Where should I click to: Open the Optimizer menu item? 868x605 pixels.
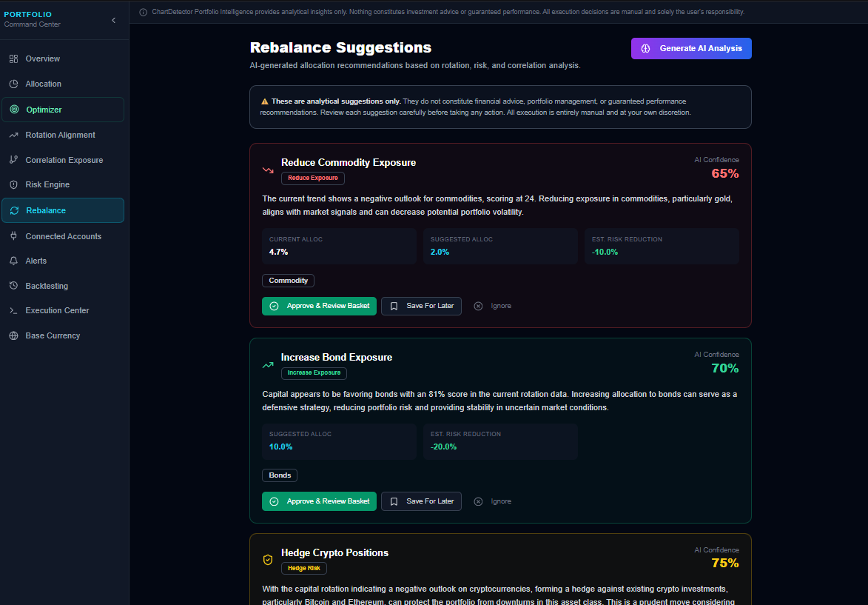(63, 110)
